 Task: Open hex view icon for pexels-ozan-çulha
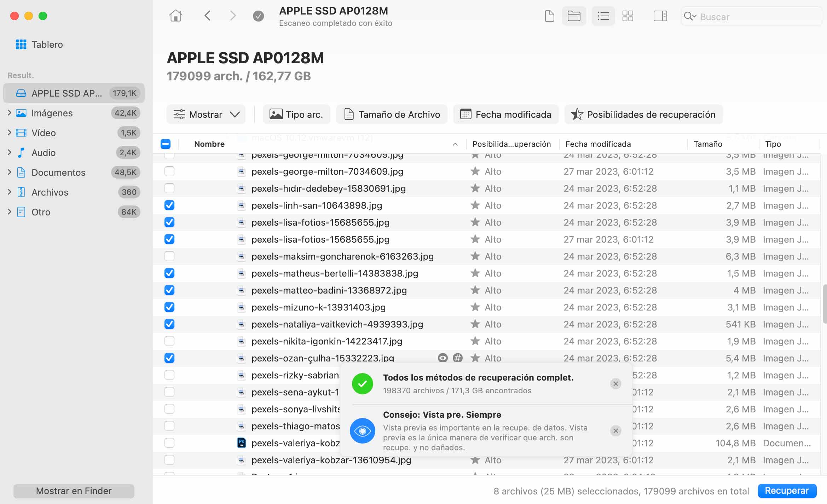[x=458, y=358]
